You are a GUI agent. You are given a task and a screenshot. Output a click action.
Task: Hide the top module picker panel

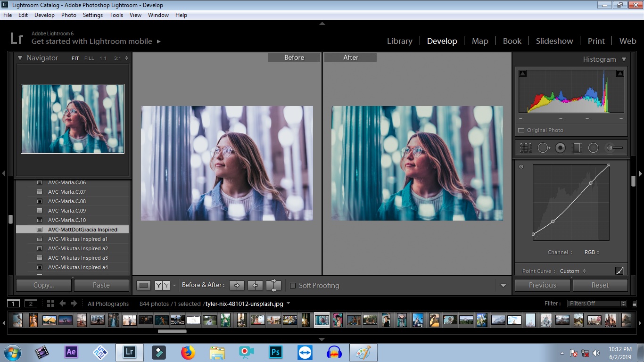pyautogui.click(x=322, y=23)
